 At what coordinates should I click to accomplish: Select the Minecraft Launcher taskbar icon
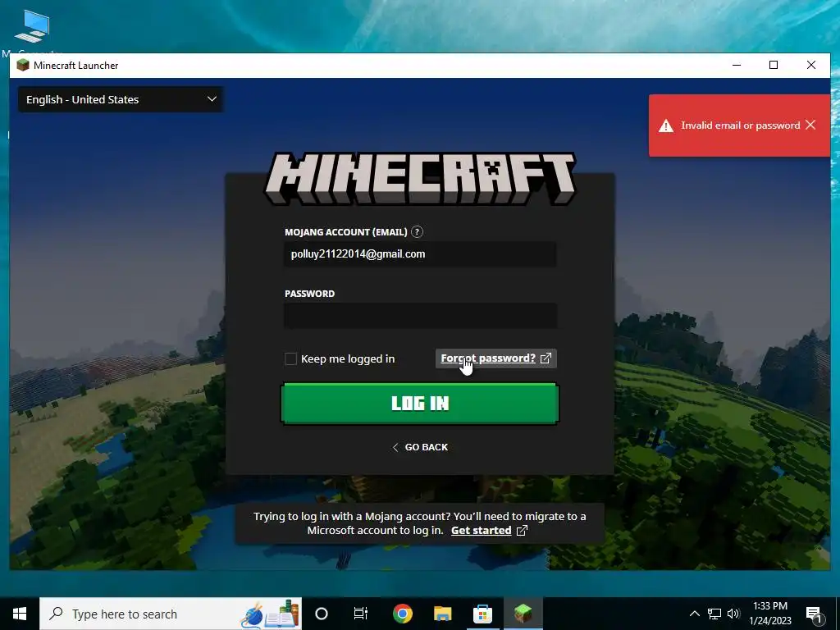[x=523, y=614]
